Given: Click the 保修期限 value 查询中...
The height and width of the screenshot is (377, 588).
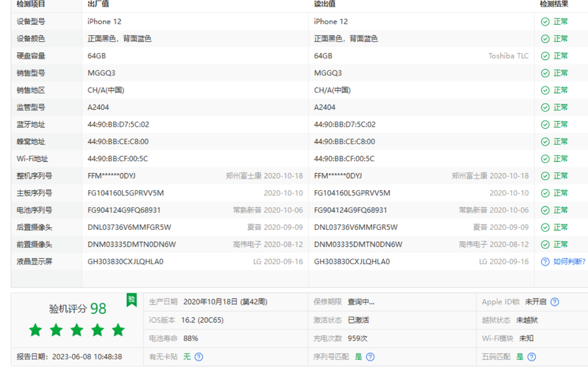Looking at the screenshot, I should pos(361,302).
